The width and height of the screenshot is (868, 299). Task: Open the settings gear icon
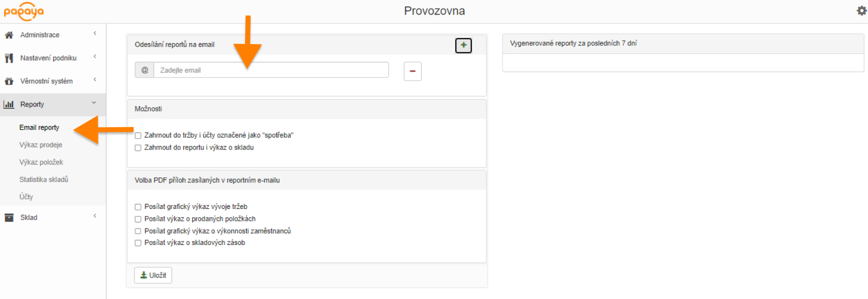pyautogui.click(x=861, y=10)
